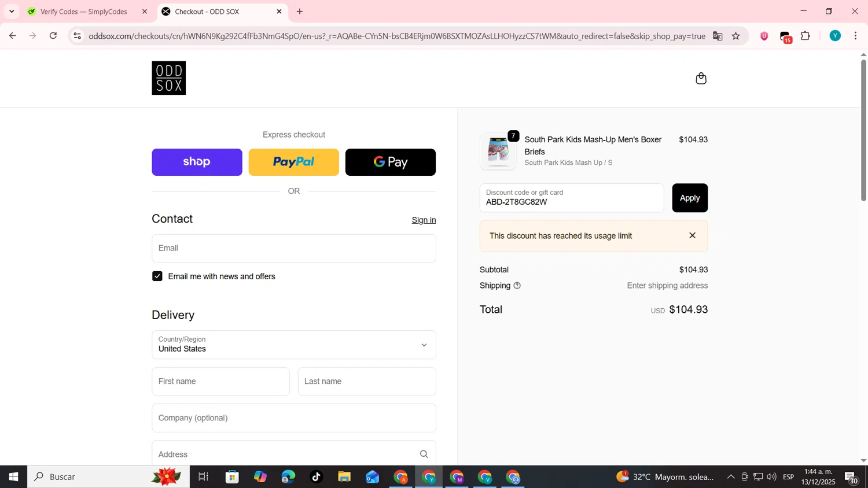Go back to previous page
Image resolution: width=868 pixels, height=488 pixels.
point(12,36)
